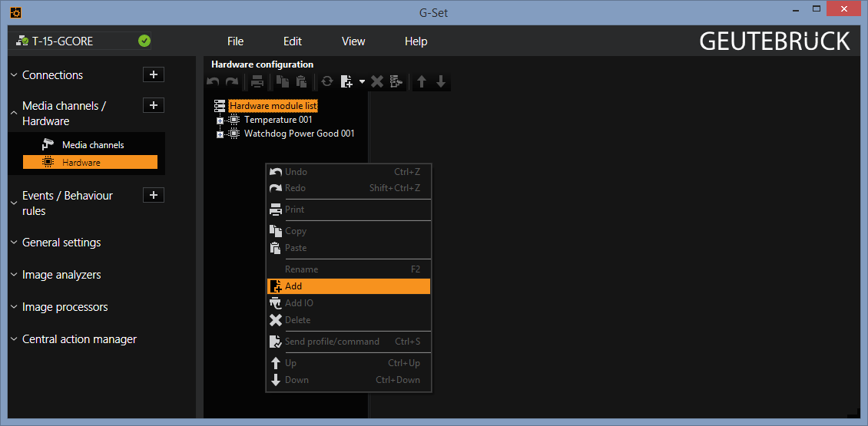
Task: Choose Delete in the context menu
Action: [x=349, y=320]
